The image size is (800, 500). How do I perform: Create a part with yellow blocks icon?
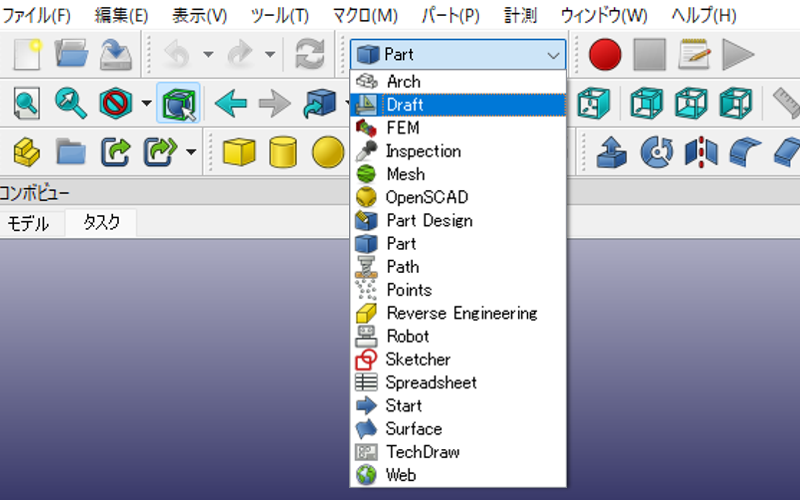pyautogui.click(x=27, y=152)
